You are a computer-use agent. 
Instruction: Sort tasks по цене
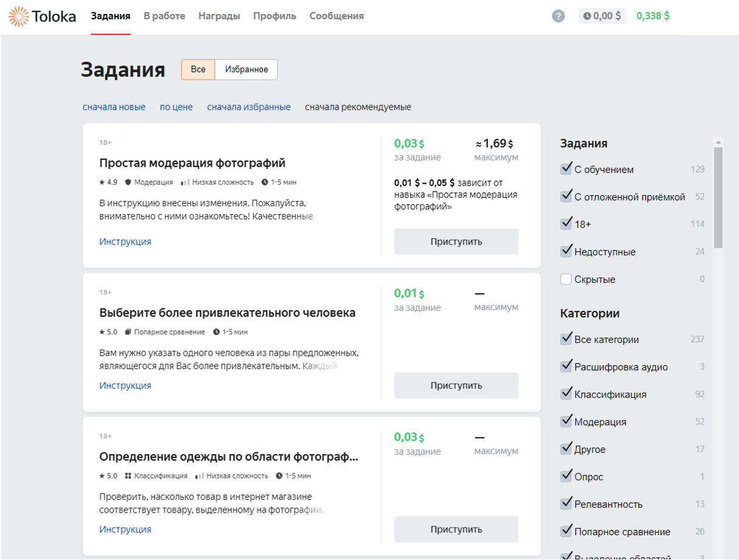(176, 107)
